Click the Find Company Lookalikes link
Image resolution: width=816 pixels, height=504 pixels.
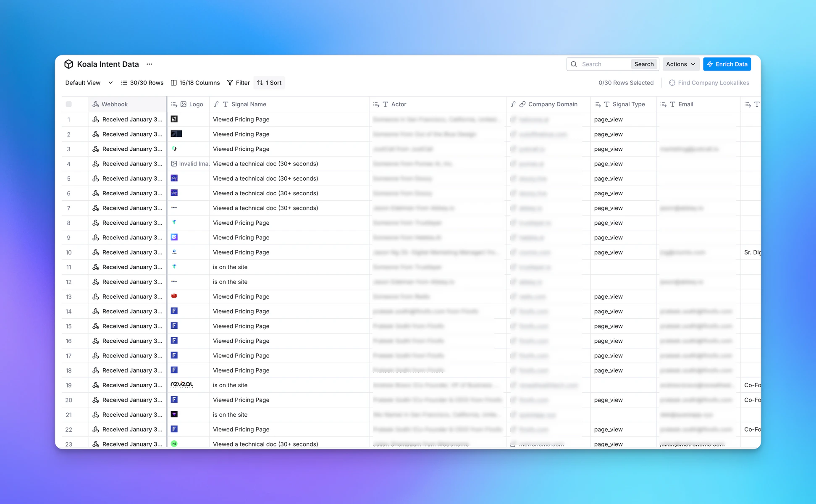714,83
